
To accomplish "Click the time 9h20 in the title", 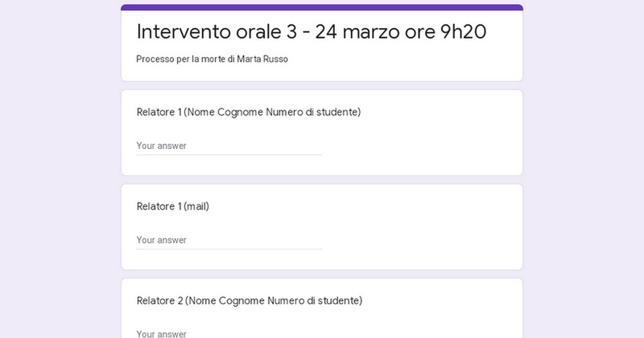I will 464,31.
